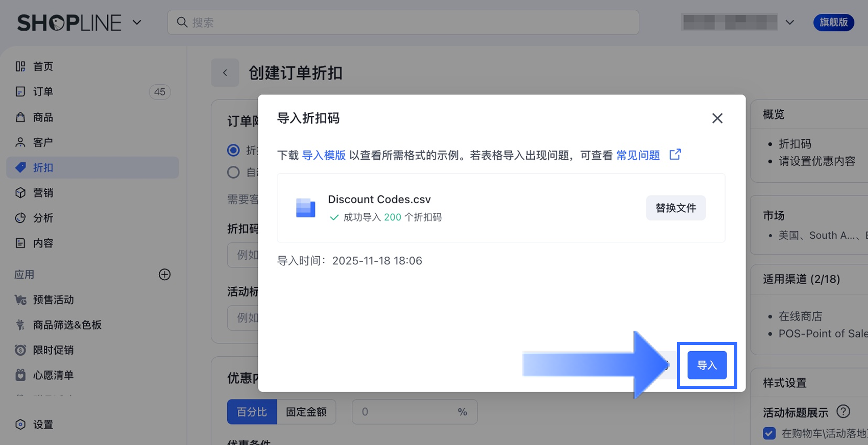Open FAQ external link icon

[675, 155]
